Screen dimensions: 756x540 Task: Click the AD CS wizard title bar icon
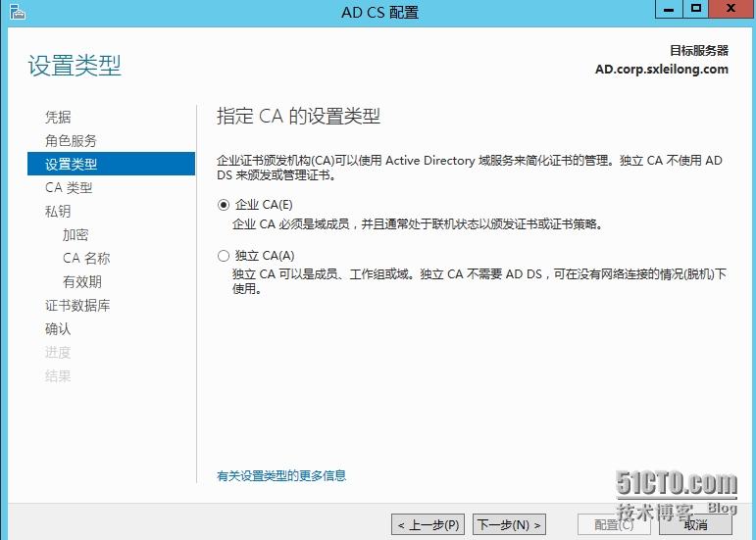pyautogui.click(x=18, y=12)
